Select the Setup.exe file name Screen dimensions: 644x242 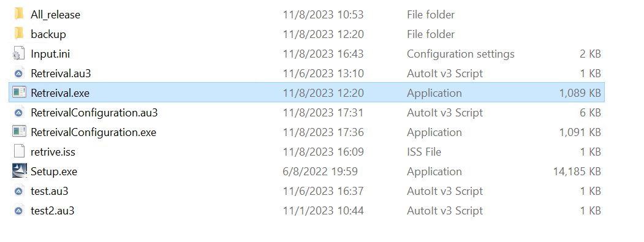tap(54, 172)
